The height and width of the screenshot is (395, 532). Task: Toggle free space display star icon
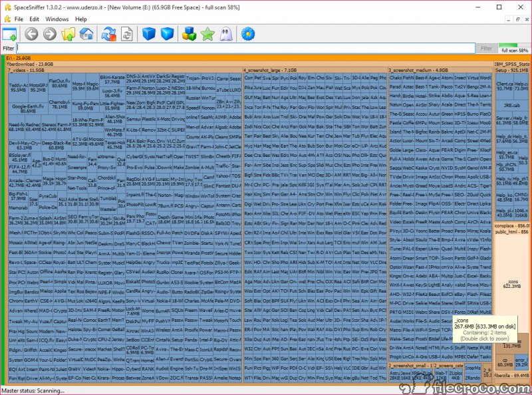[x=207, y=34]
